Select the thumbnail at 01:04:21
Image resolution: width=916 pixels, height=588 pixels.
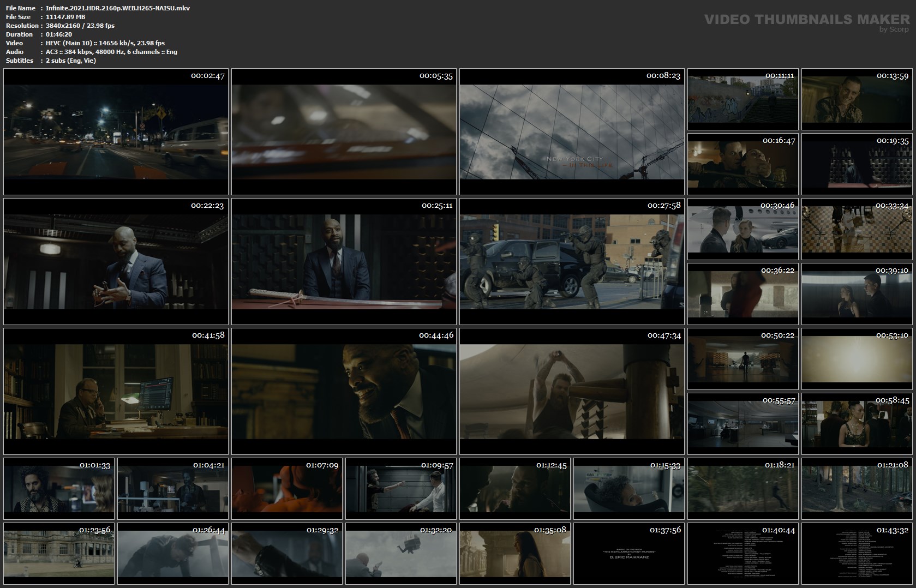click(173, 489)
